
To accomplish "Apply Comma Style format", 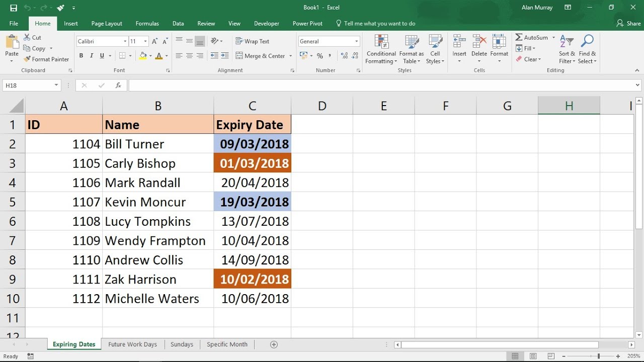I will [x=330, y=56].
